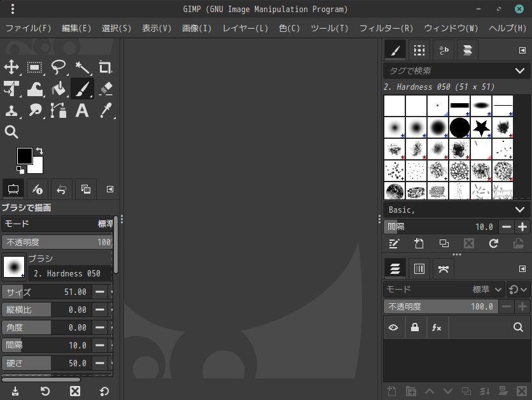Click the brush preview button in tool options

[14, 266]
